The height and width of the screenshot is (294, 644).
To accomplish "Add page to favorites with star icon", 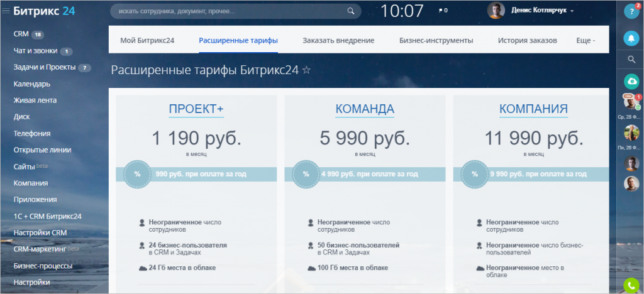I will pyautogui.click(x=306, y=70).
